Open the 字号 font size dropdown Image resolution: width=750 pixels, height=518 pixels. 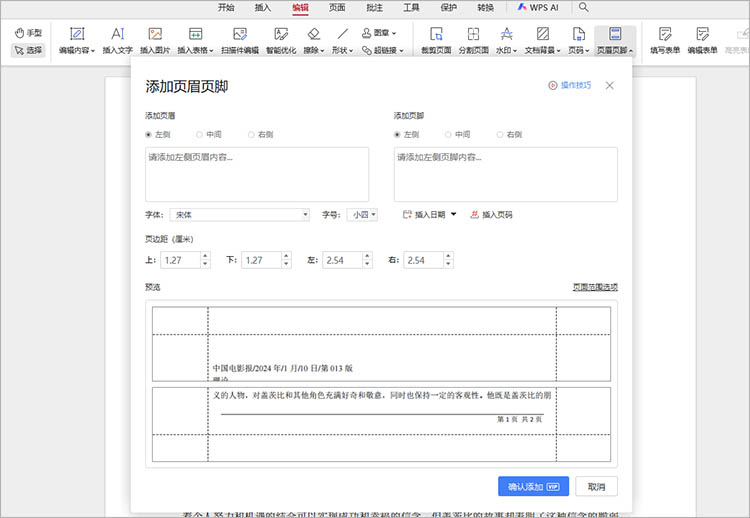[363, 215]
